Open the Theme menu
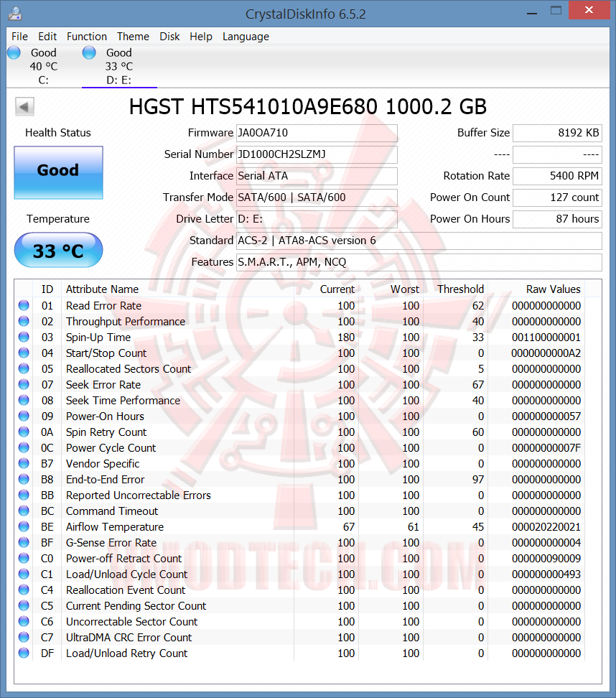This screenshot has width=616, height=698. [133, 37]
